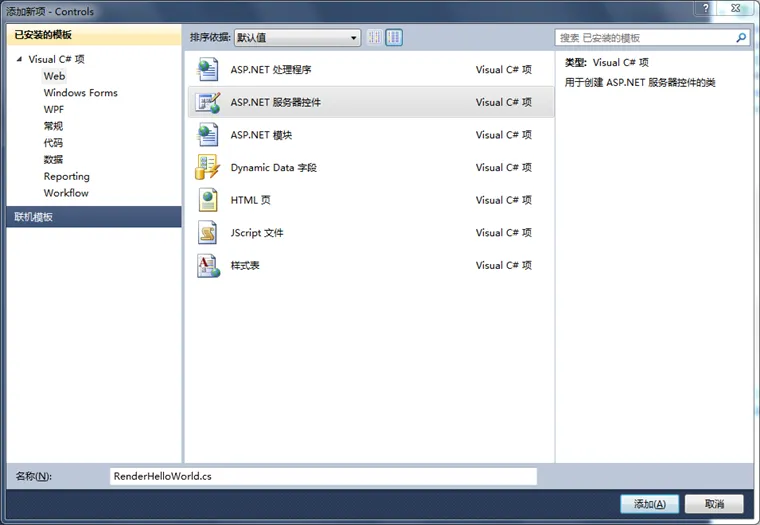Screen dimensions: 760x525
Task: Close the 添加新项 dialog
Action: [x=735, y=8]
